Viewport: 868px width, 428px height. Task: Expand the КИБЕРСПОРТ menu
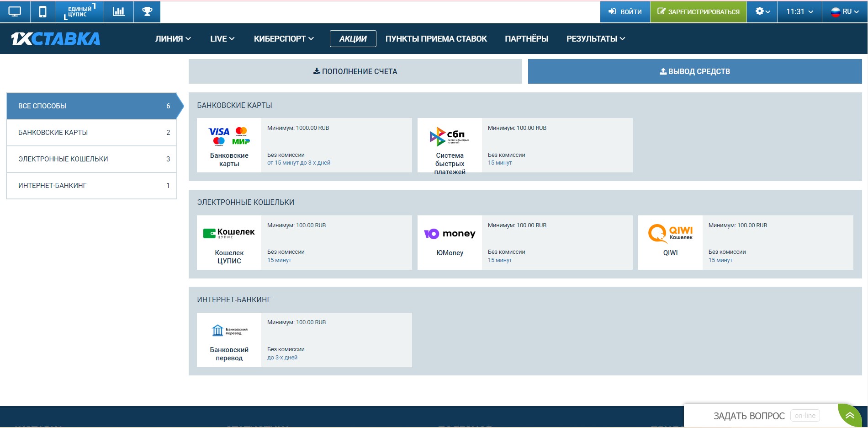pyautogui.click(x=284, y=39)
